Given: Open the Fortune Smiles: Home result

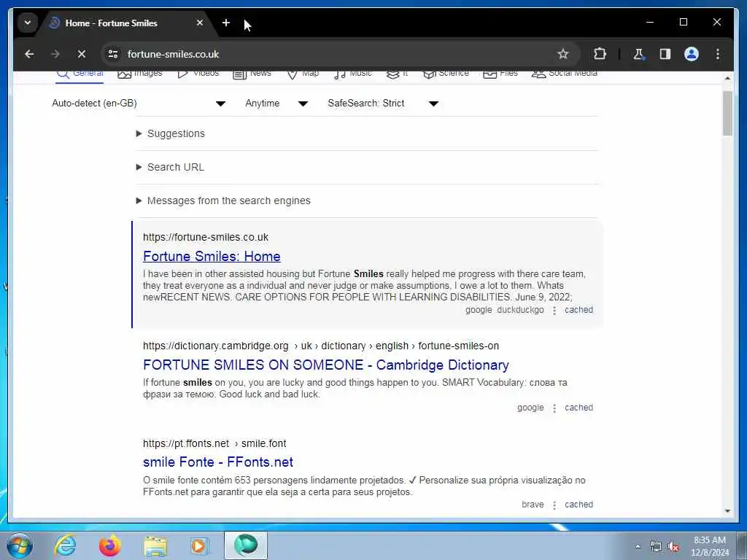Looking at the screenshot, I should point(212,256).
